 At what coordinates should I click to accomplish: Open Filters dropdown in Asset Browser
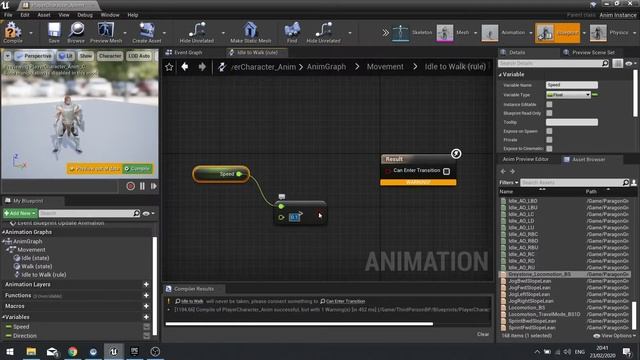(x=508, y=182)
